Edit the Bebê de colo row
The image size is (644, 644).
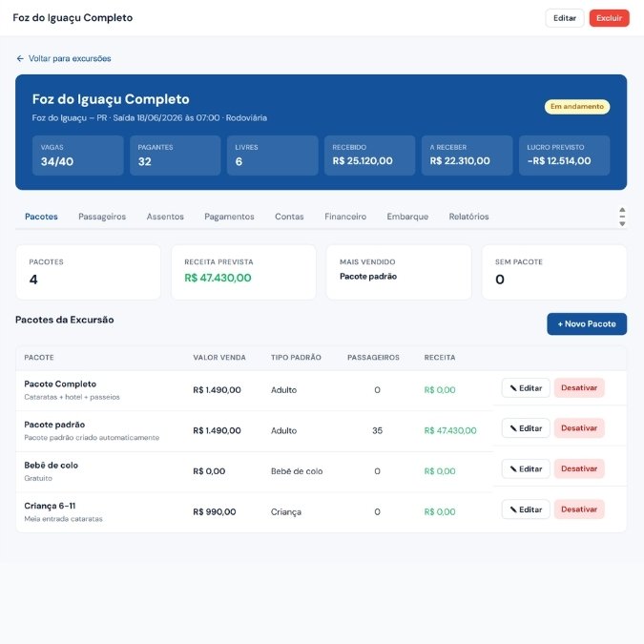pos(526,469)
